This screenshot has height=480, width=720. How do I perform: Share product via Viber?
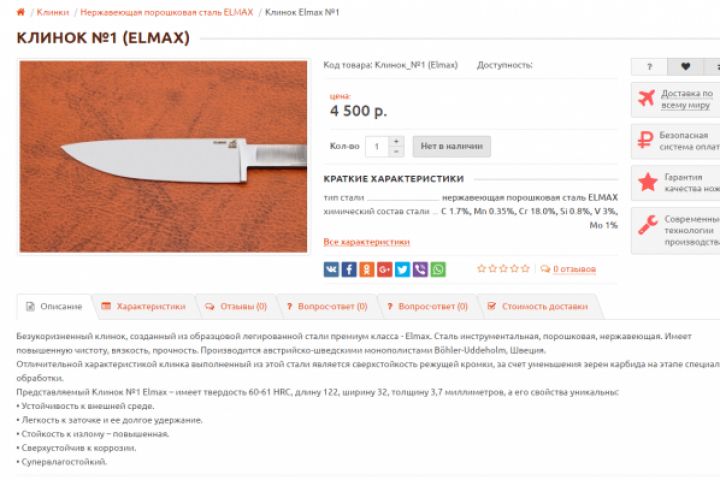click(420, 269)
